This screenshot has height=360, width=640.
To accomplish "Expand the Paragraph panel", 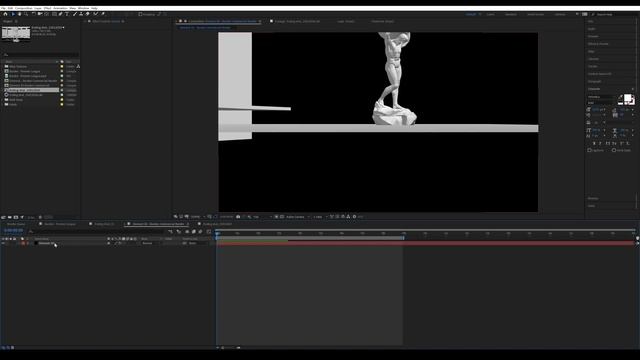I will pos(594,81).
